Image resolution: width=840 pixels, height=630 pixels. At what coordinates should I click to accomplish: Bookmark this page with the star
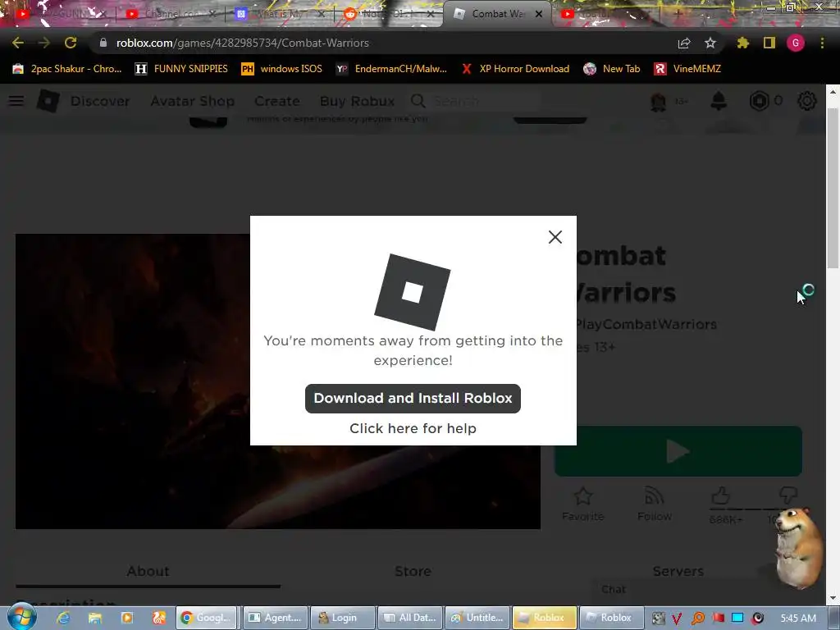710,43
